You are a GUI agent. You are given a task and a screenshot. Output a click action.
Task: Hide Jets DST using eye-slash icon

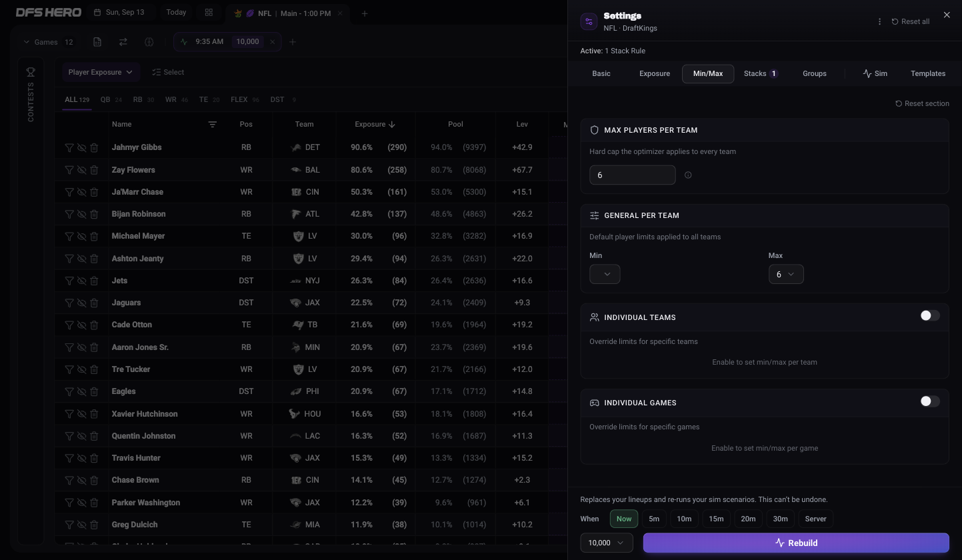point(81,281)
